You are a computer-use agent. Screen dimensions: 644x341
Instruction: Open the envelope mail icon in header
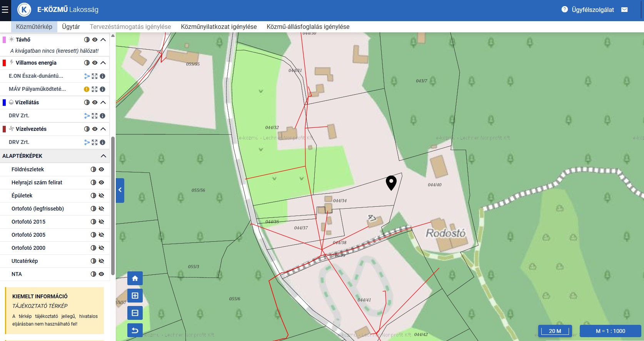(624, 10)
